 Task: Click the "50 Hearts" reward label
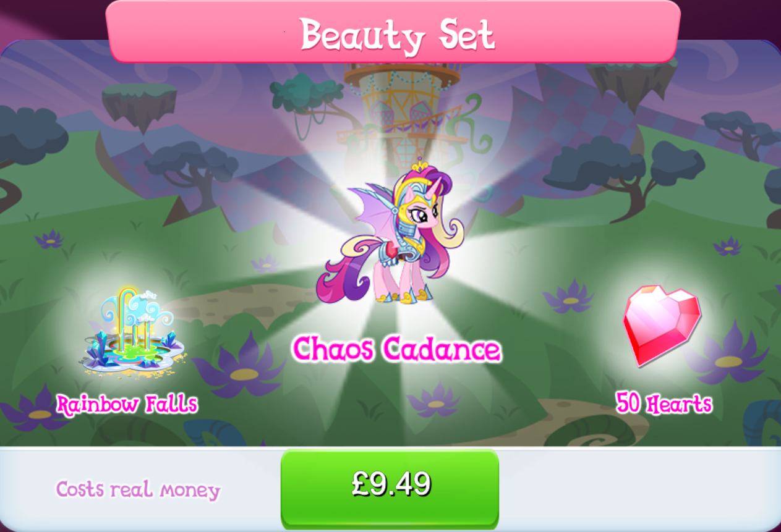pos(664,403)
